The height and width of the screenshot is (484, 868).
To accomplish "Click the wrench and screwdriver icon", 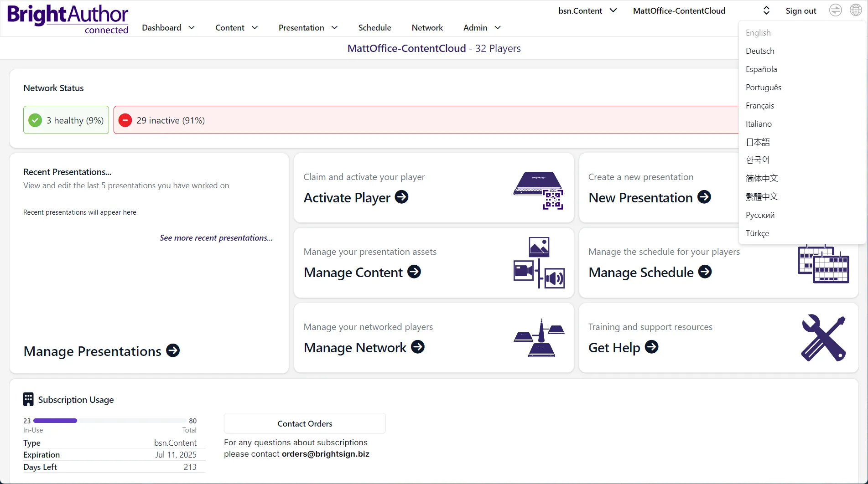I will 824,338.
